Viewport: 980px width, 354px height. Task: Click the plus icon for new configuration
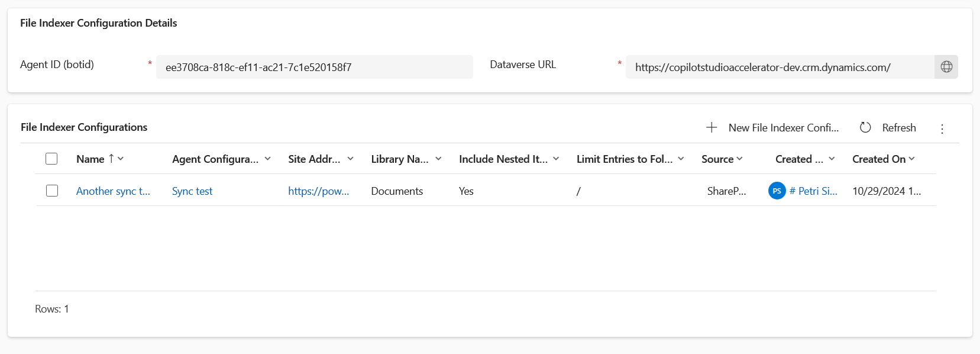click(711, 127)
